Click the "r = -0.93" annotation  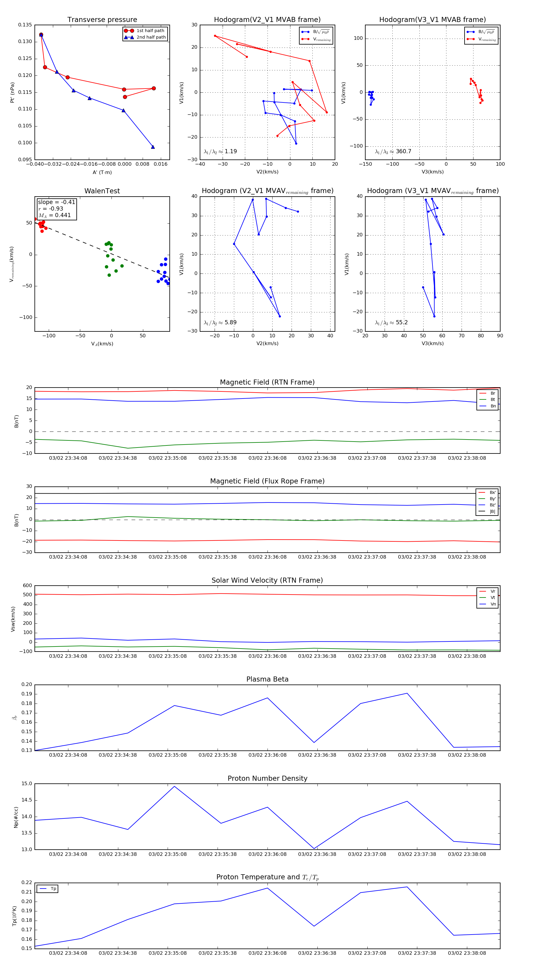(x=51, y=208)
